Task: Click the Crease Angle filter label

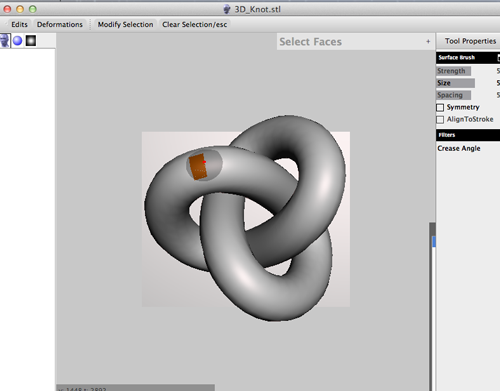Action: 459,148
